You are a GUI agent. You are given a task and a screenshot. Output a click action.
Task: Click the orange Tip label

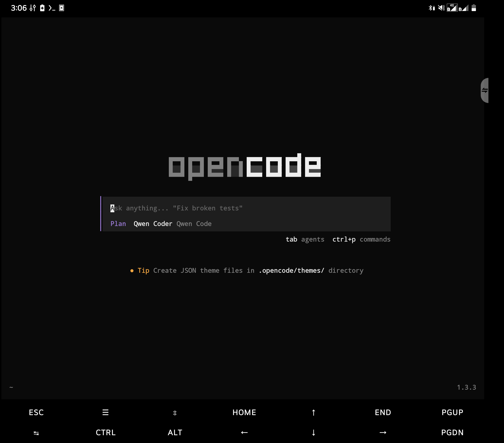pyautogui.click(x=143, y=271)
